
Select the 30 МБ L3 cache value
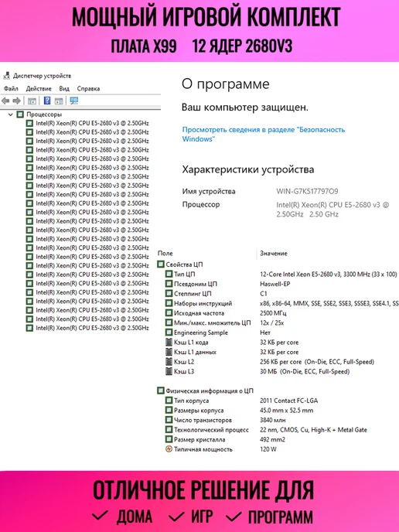click(305, 371)
